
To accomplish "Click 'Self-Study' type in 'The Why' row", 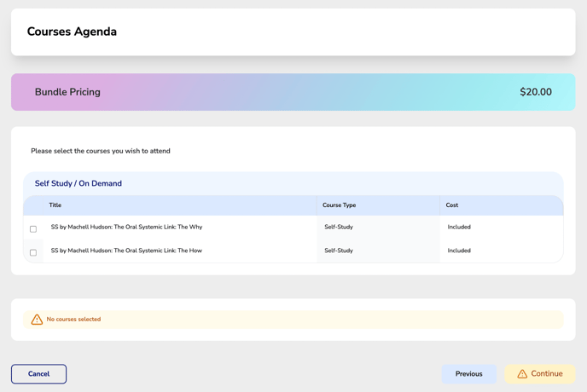I will pos(339,227).
